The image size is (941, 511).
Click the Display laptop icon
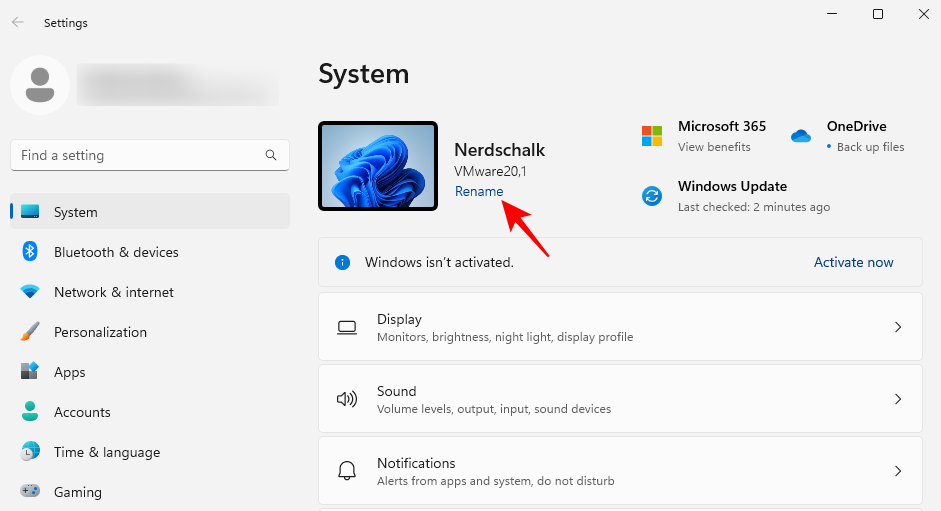[347, 327]
